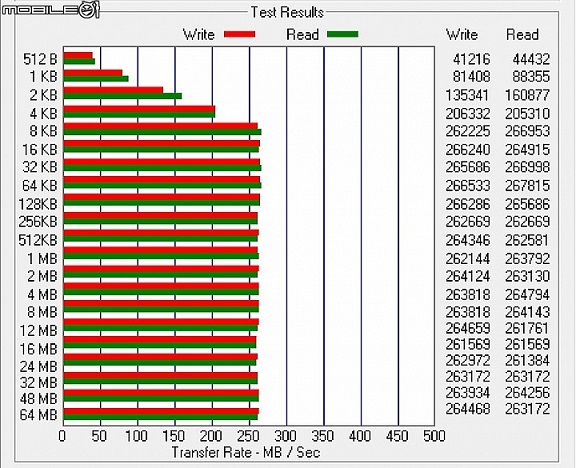Select the "16 MB" row label
The image size is (576, 468).
[x=39, y=349]
